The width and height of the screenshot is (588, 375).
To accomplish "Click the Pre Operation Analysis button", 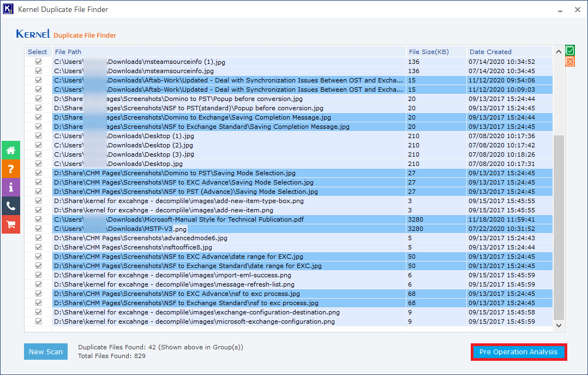I will tap(519, 352).
